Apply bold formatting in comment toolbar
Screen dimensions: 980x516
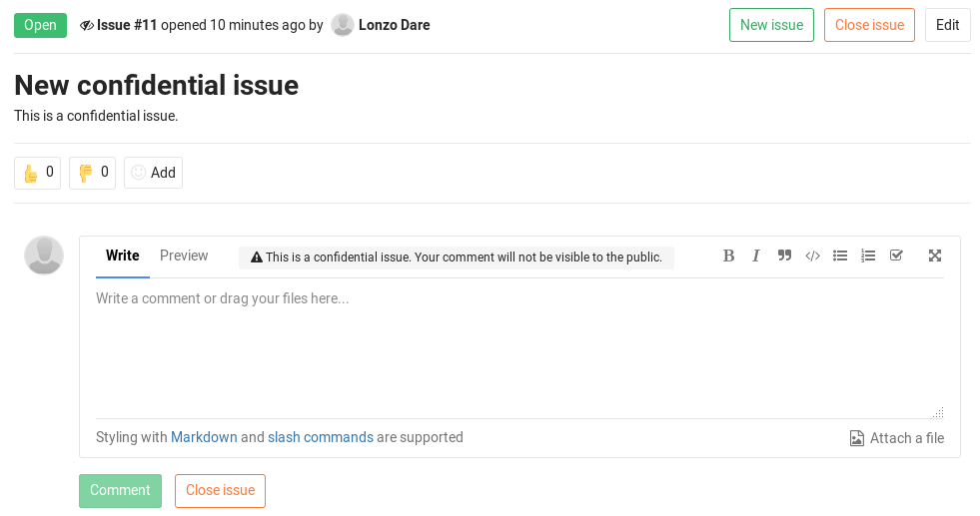pos(728,256)
